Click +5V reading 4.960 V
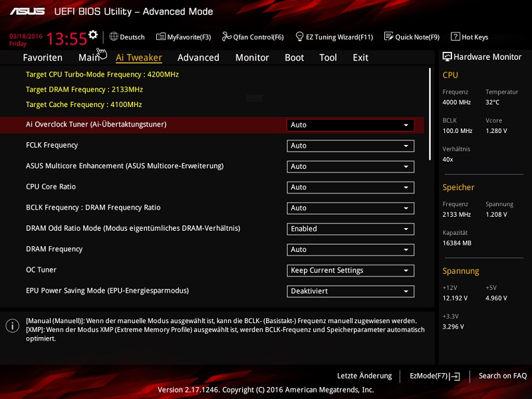Viewport: 532px width, 399px height. coord(496,298)
